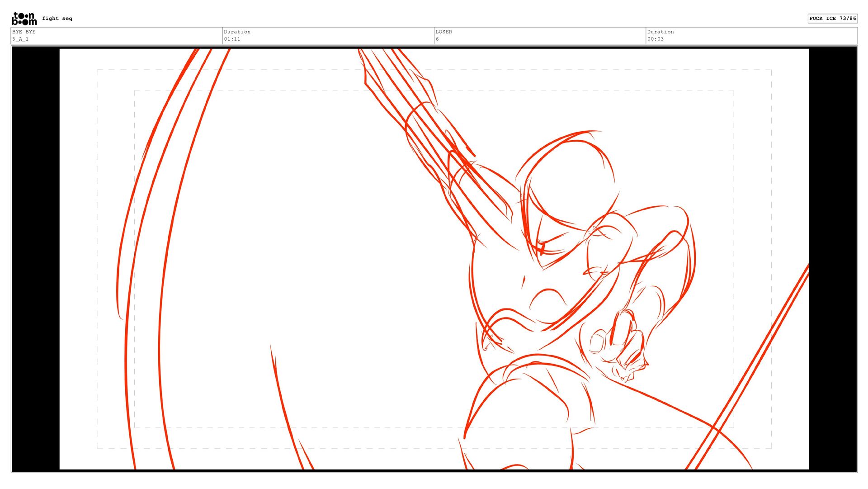The width and height of the screenshot is (868, 489).
Task: Click the 73/86 page counter box
Action: click(x=832, y=19)
